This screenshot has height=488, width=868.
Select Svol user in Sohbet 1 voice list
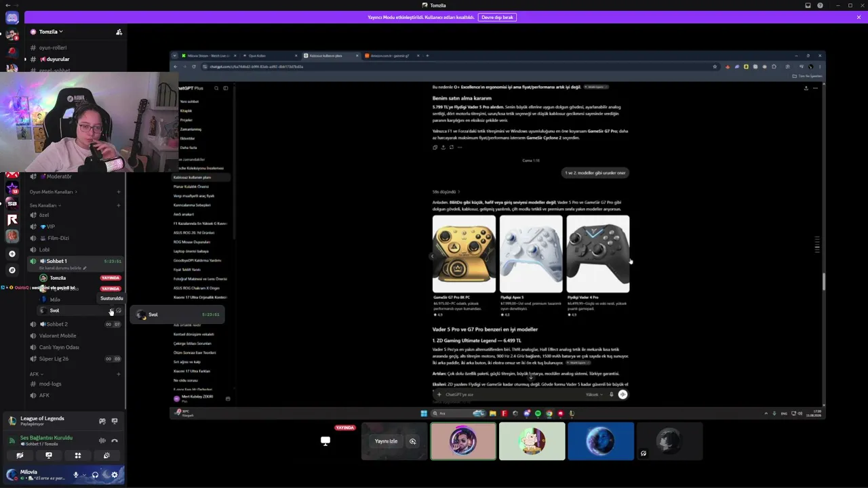tap(80, 310)
